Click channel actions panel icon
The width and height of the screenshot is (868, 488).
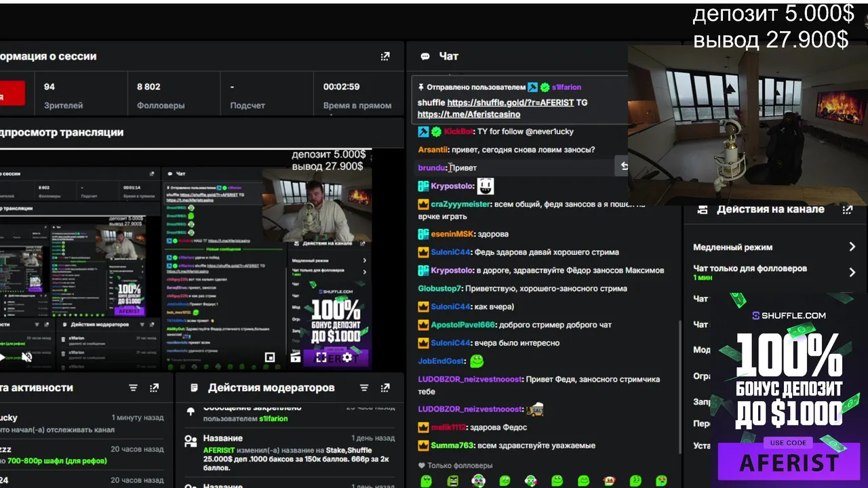click(703, 210)
